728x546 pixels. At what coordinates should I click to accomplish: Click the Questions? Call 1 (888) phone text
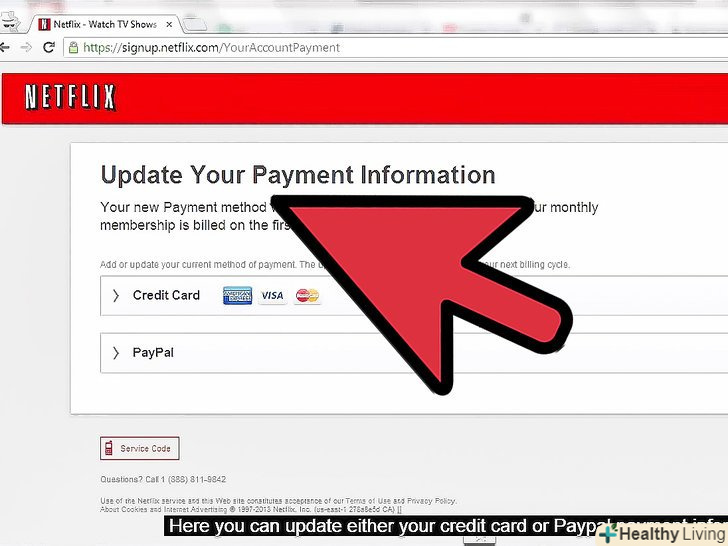pyautogui.click(x=163, y=479)
